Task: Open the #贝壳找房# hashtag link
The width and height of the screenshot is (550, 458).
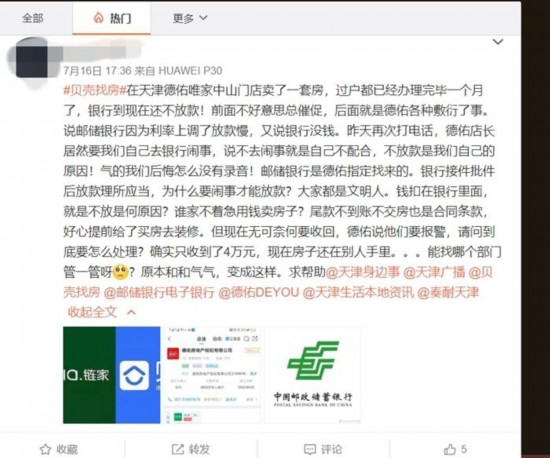Action: (x=95, y=90)
